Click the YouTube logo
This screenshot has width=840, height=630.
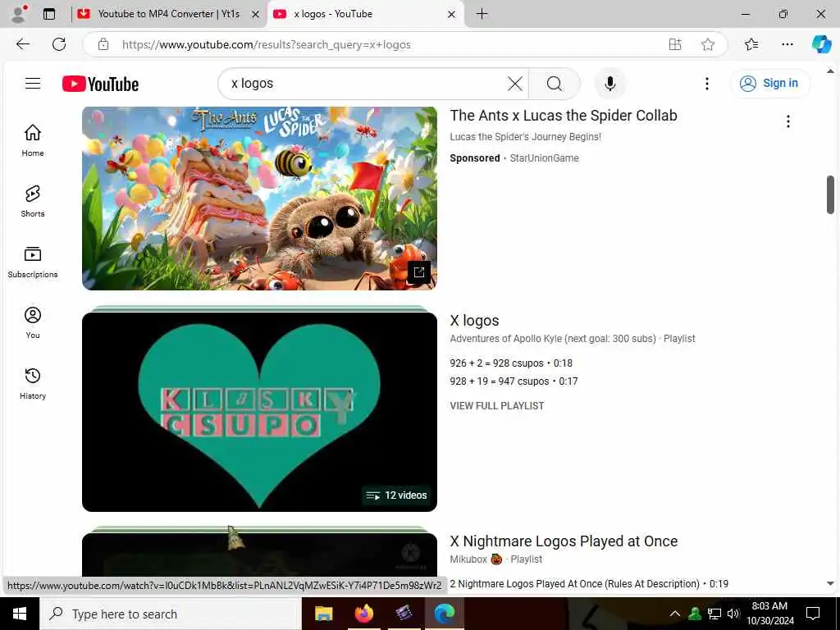coord(100,84)
